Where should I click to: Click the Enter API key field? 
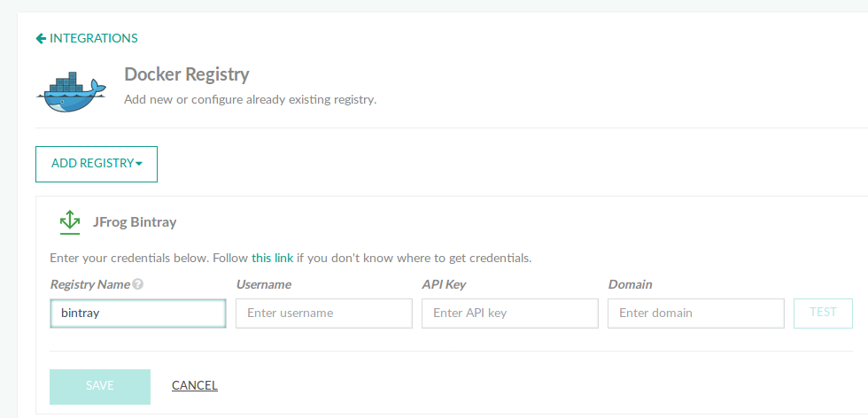tap(510, 313)
